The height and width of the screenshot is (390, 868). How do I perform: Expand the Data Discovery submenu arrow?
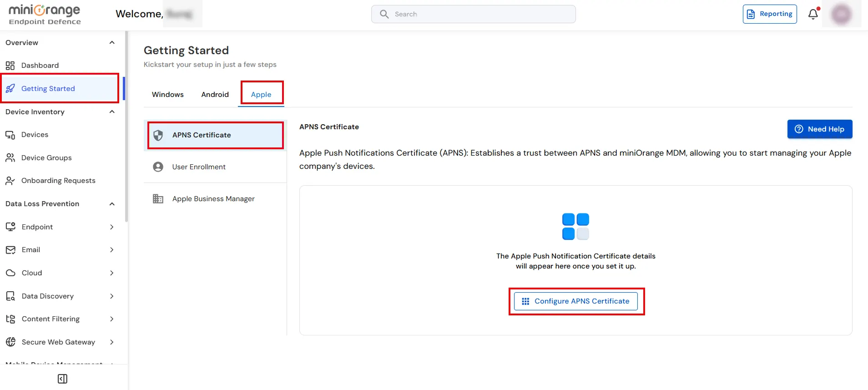pos(112,296)
